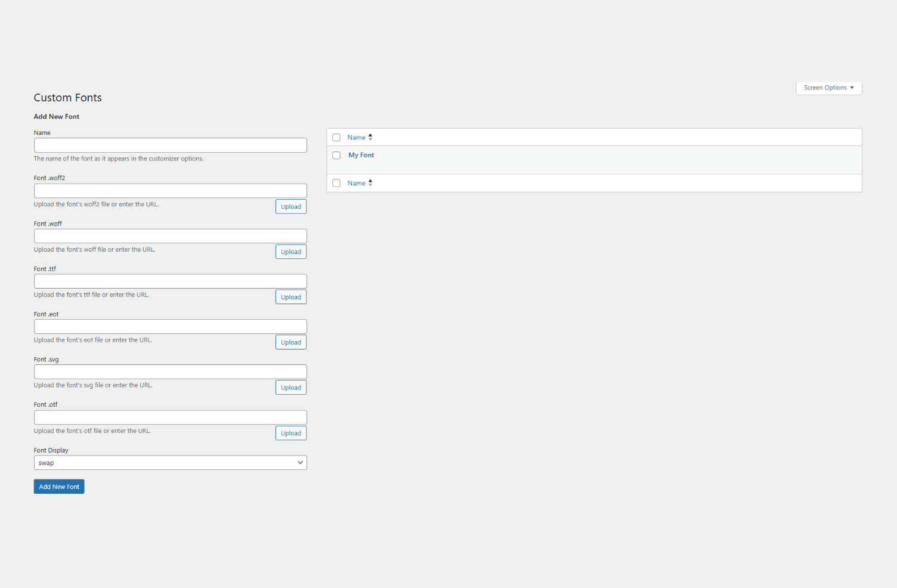Upload a .woff font file
This screenshot has height=588, width=897.
click(x=291, y=252)
